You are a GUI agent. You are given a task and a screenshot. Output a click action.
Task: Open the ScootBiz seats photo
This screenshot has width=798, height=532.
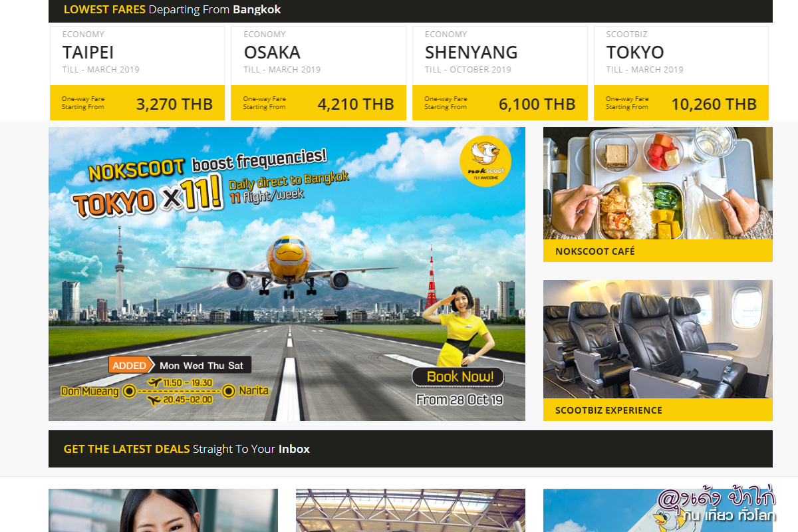pyautogui.click(x=658, y=339)
